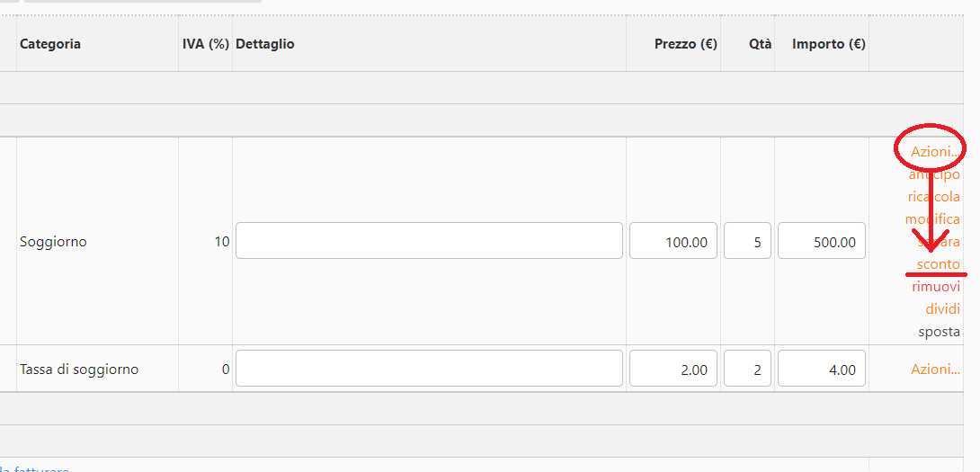Click the Soggiorno price field showing 100.00

[673, 241]
